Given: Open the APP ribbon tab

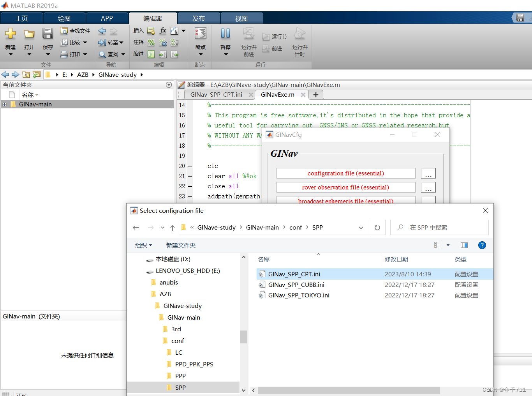Looking at the screenshot, I should click(x=107, y=18).
